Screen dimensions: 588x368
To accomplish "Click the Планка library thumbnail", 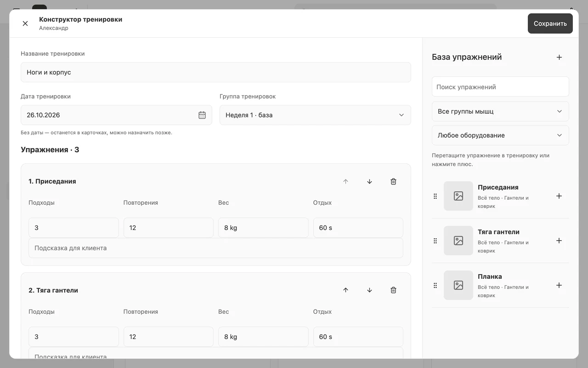I will click(458, 285).
